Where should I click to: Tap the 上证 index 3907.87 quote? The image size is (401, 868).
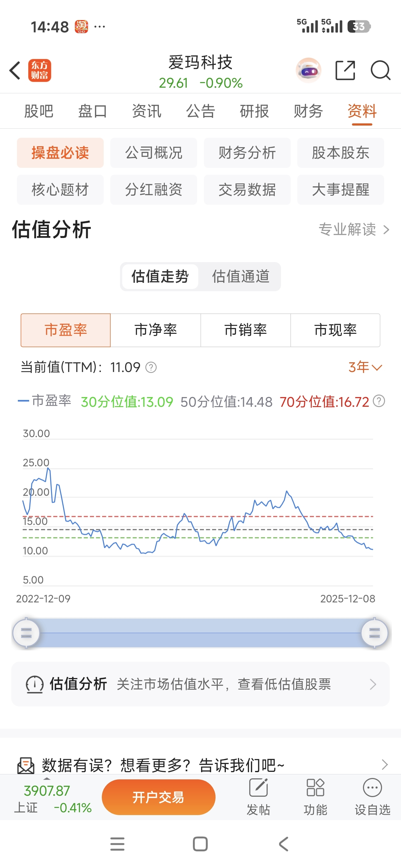[53, 799]
